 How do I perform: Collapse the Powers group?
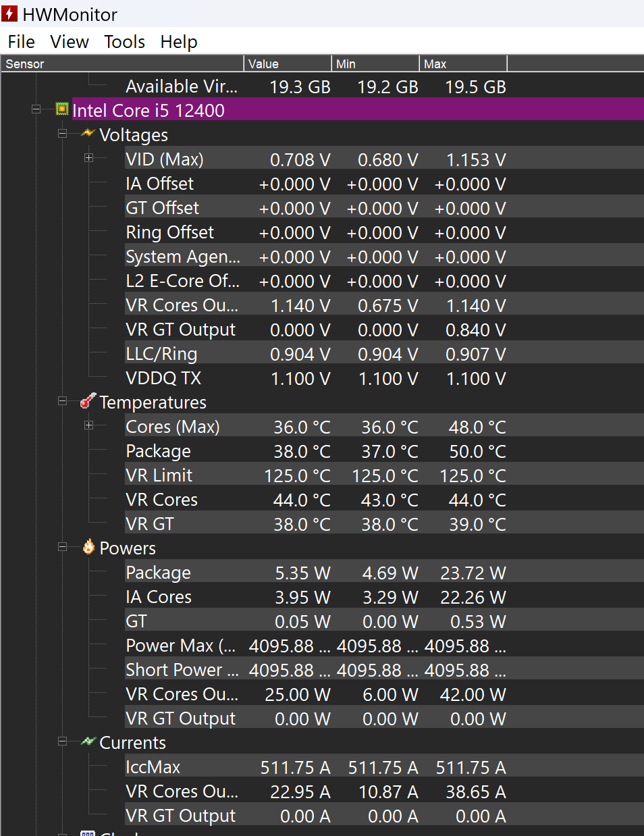click(62, 547)
